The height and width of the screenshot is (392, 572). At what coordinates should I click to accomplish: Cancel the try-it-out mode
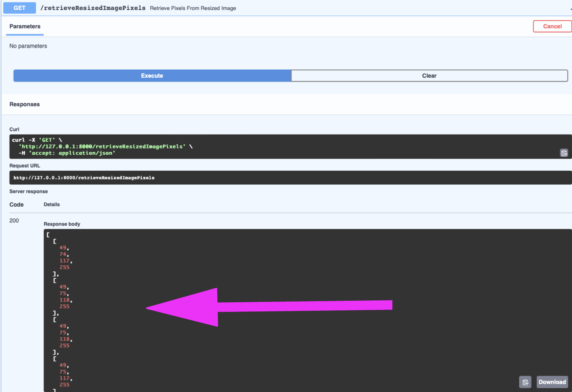coord(552,26)
